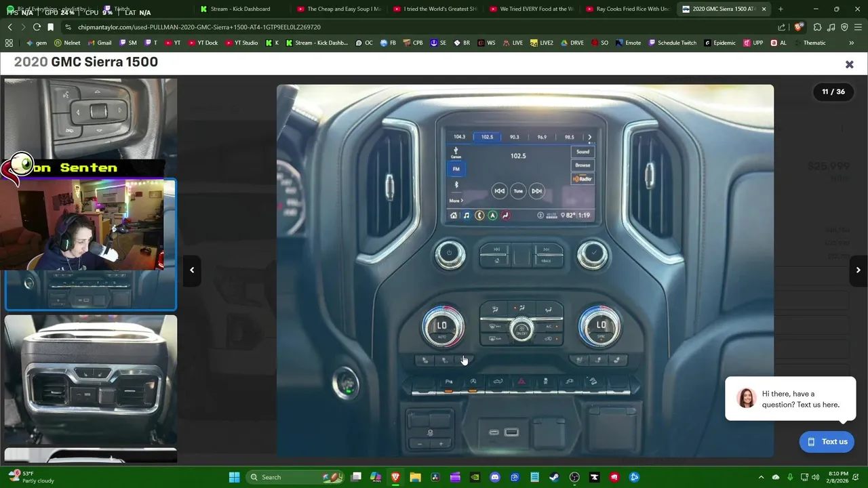Open Steam from the taskbar
Screen dimensions: 868x488
(555, 477)
